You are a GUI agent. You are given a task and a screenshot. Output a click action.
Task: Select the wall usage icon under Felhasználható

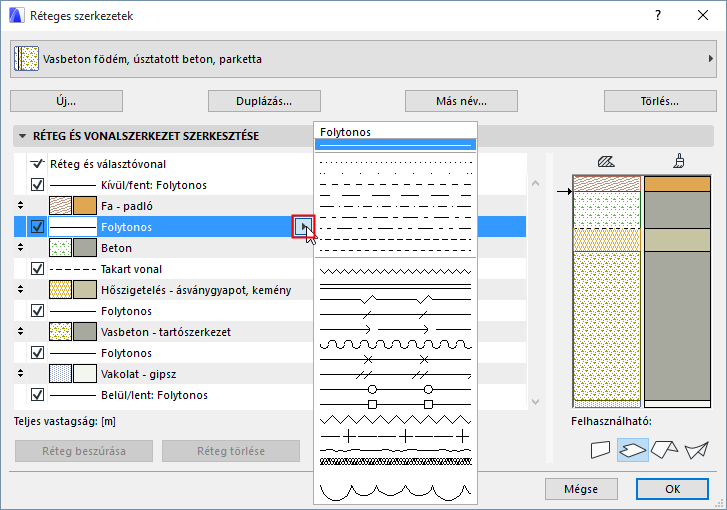[600, 450]
